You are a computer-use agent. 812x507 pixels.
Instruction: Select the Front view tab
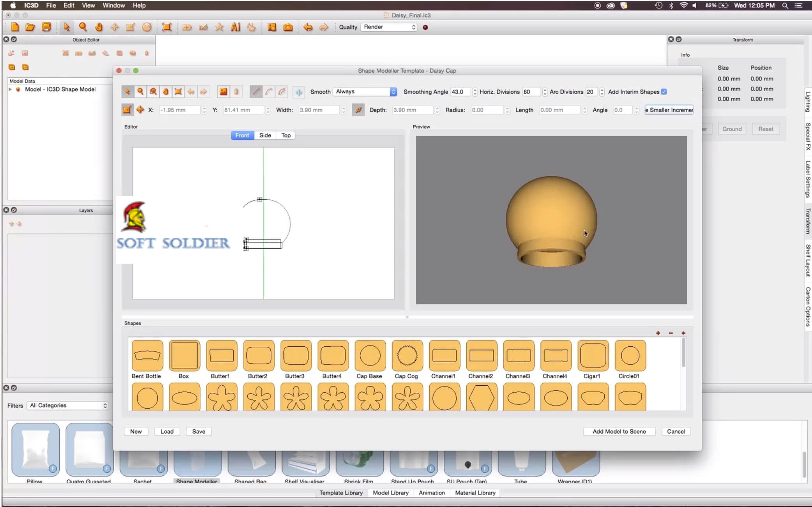coord(242,135)
